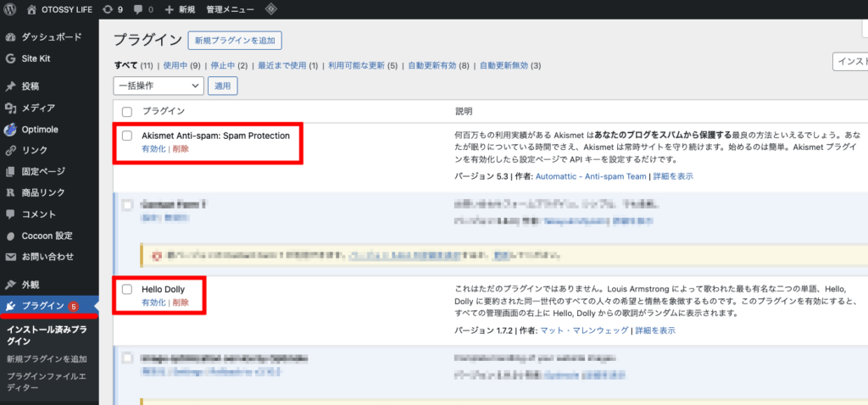Click the Site Kit Google icon
Viewport: 868px width, 405px height.
pos(10,58)
